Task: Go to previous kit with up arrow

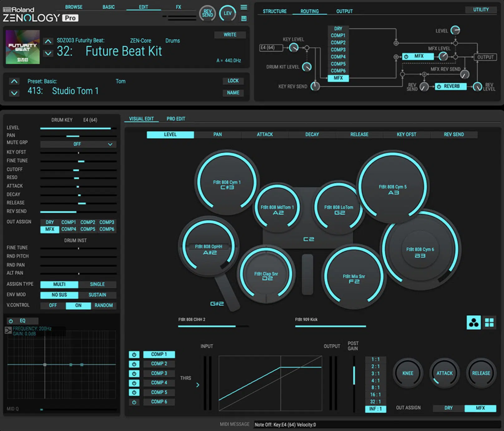Action: [48, 41]
